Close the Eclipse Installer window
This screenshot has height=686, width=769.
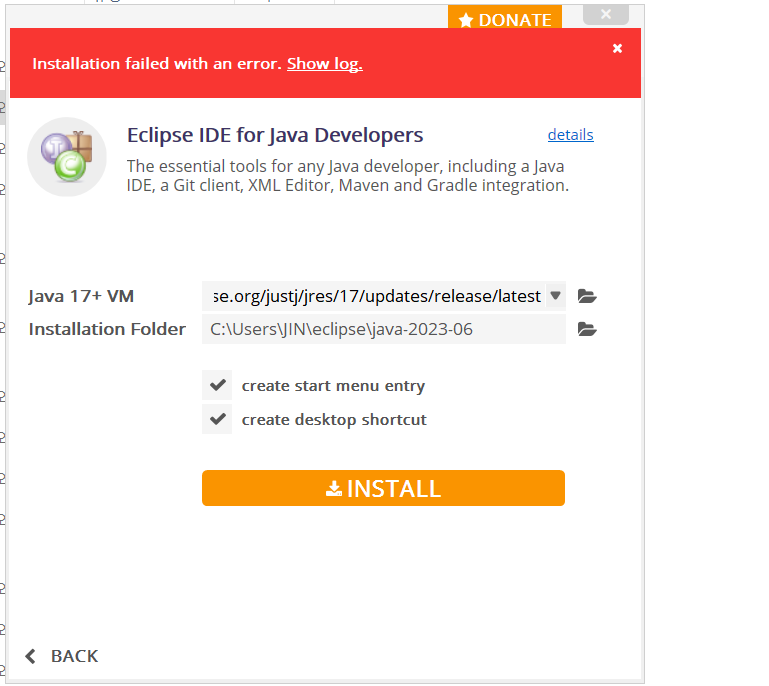606,14
